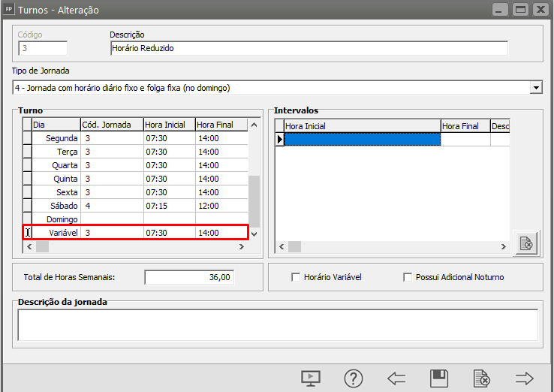This screenshot has width=554, height=392.
Task: Click the presentation screen icon in bottom toolbar
Action: pyautogui.click(x=312, y=378)
